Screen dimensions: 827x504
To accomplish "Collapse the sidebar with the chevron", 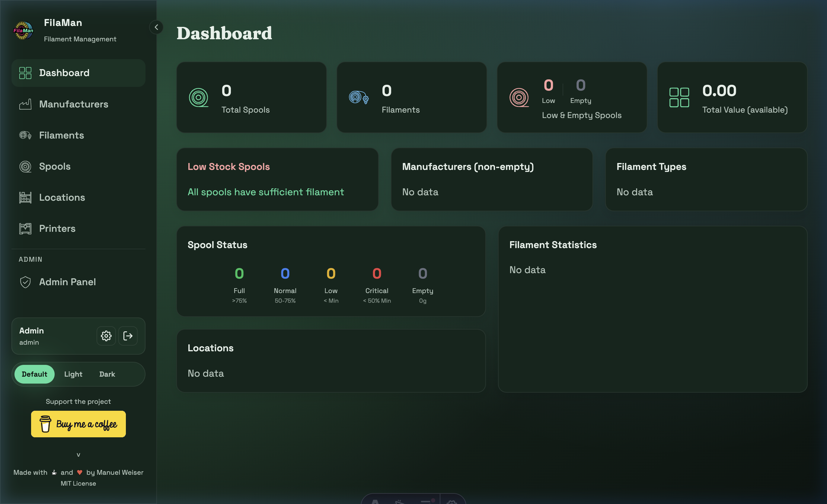I will pos(156,27).
